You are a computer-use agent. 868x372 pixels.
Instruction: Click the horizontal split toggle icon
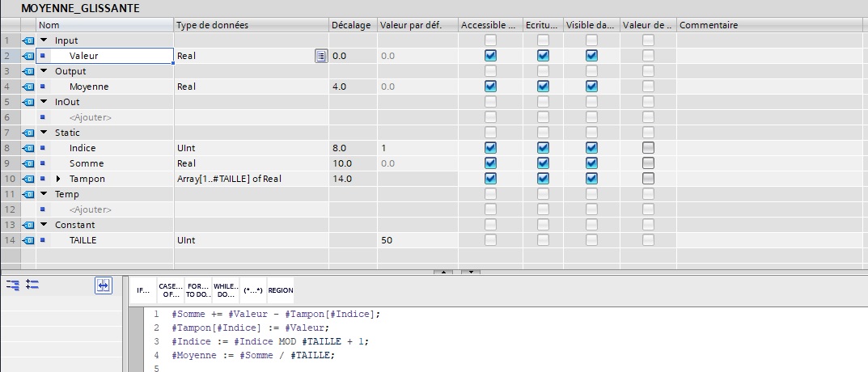pos(103,285)
